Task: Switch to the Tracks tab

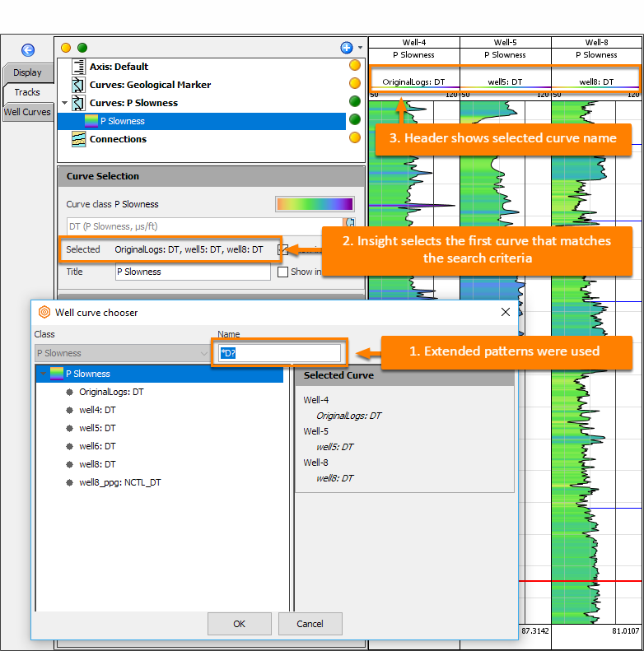Action: tap(27, 92)
